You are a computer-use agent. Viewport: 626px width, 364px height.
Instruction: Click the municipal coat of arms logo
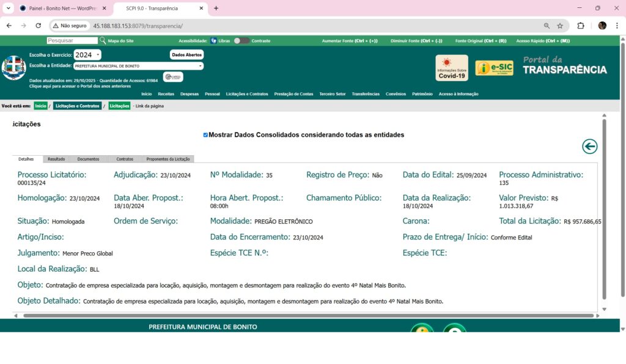pos(13,68)
